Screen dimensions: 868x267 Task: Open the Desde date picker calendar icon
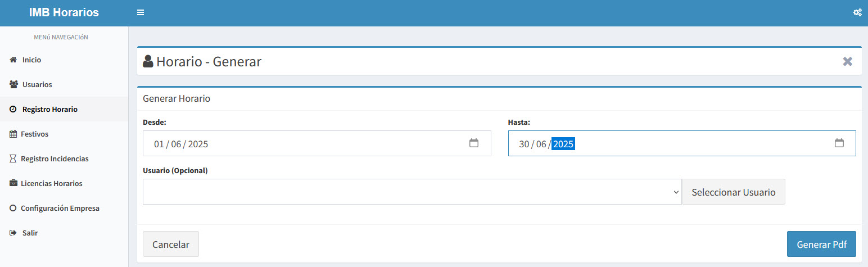click(x=474, y=143)
